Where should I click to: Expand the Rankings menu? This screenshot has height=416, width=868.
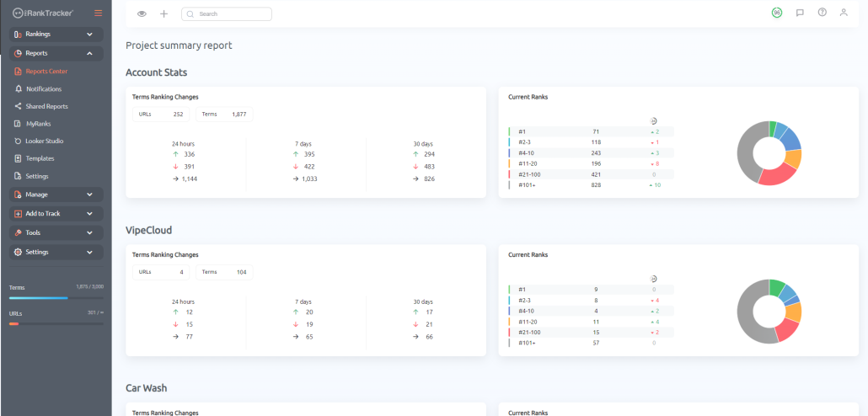(x=56, y=35)
